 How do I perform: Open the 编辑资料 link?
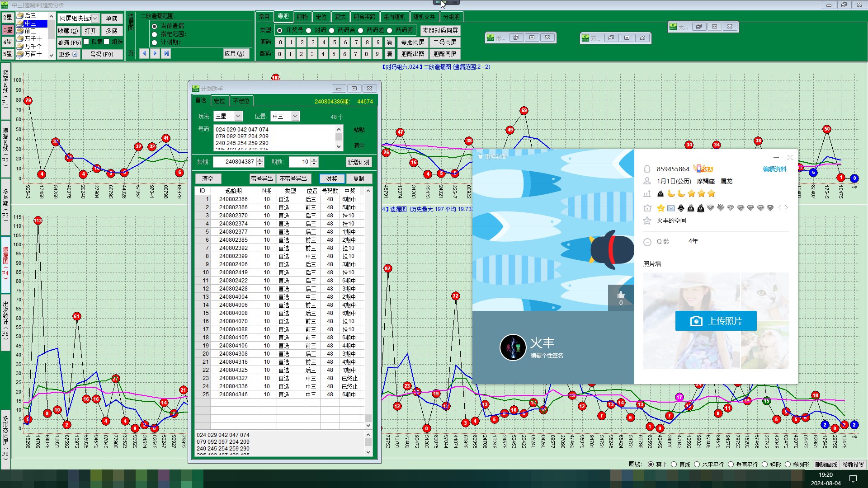tap(774, 169)
